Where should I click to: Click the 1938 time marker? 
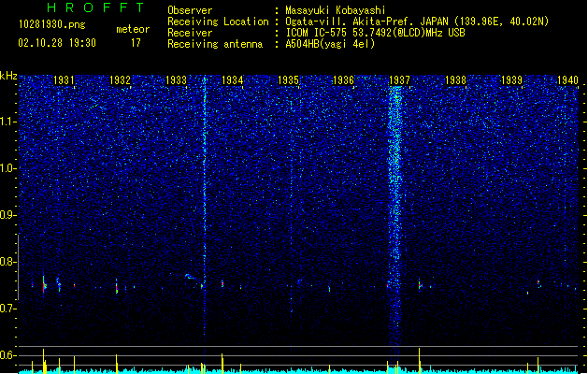455,80
